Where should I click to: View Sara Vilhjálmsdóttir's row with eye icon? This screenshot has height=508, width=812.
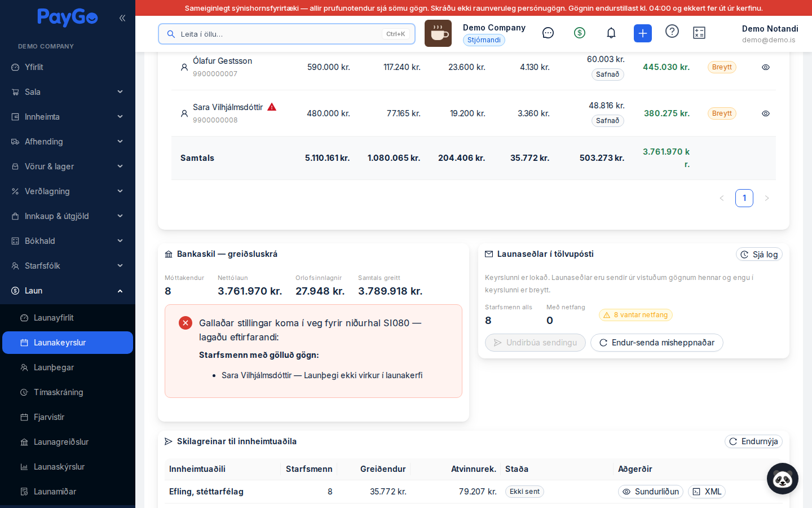tap(766, 113)
